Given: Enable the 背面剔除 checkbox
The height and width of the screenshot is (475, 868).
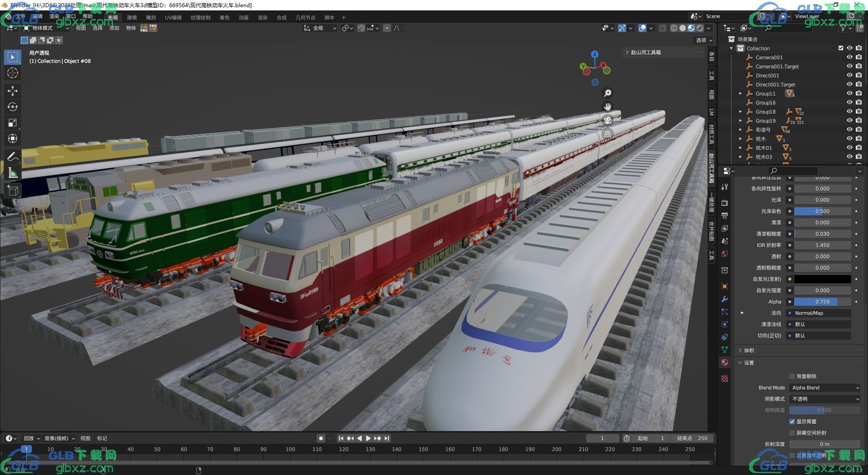Looking at the screenshot, I should click(x=792, y=376).
